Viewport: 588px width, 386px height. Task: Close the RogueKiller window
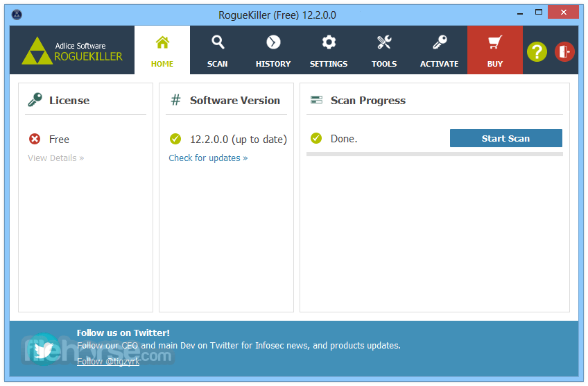pos(563,12)
